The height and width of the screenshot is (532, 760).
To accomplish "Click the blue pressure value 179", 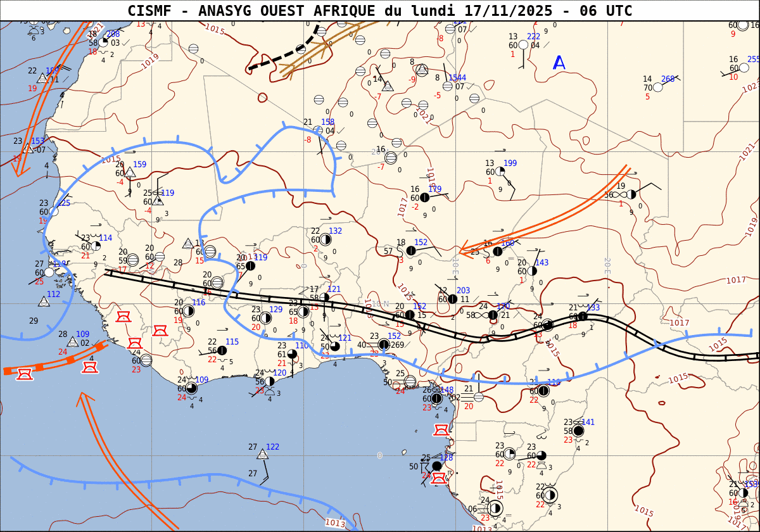I will coord(434,189).
